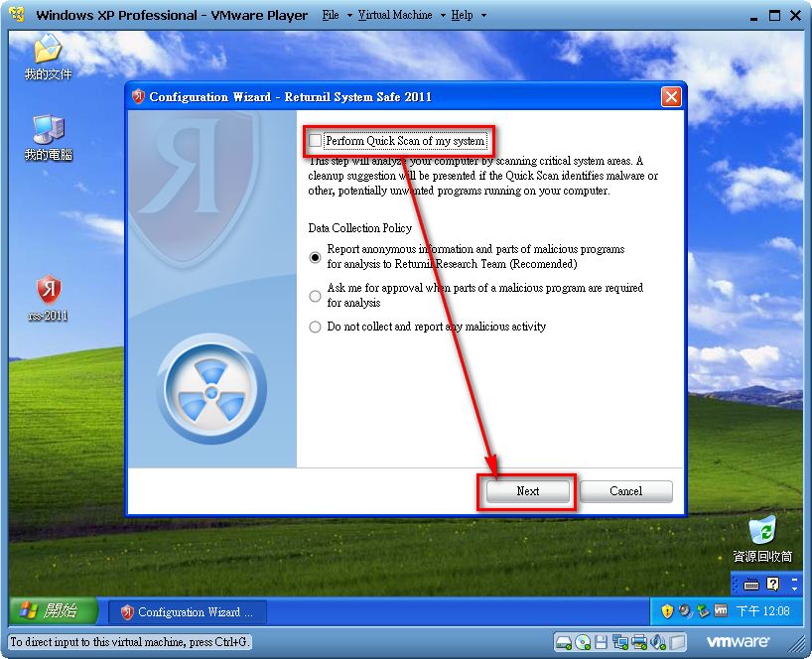Click the VMware window resize grip corner

pos(798,645)
